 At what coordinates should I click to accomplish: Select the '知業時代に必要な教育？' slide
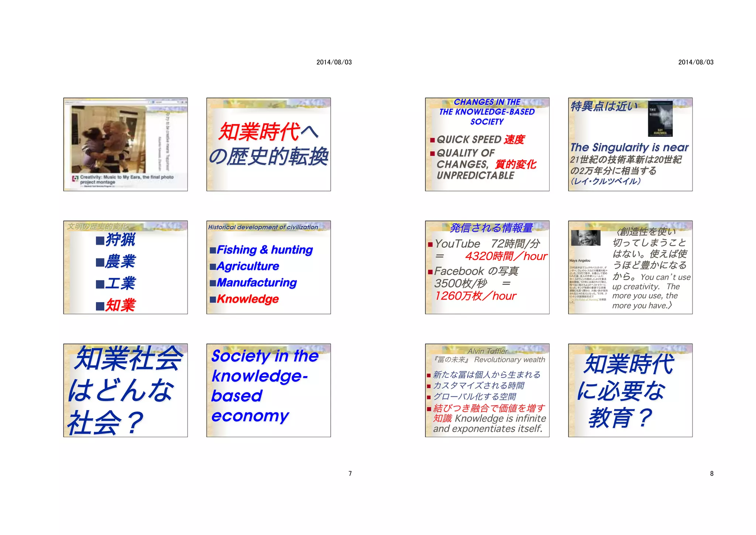coord(630,391)
